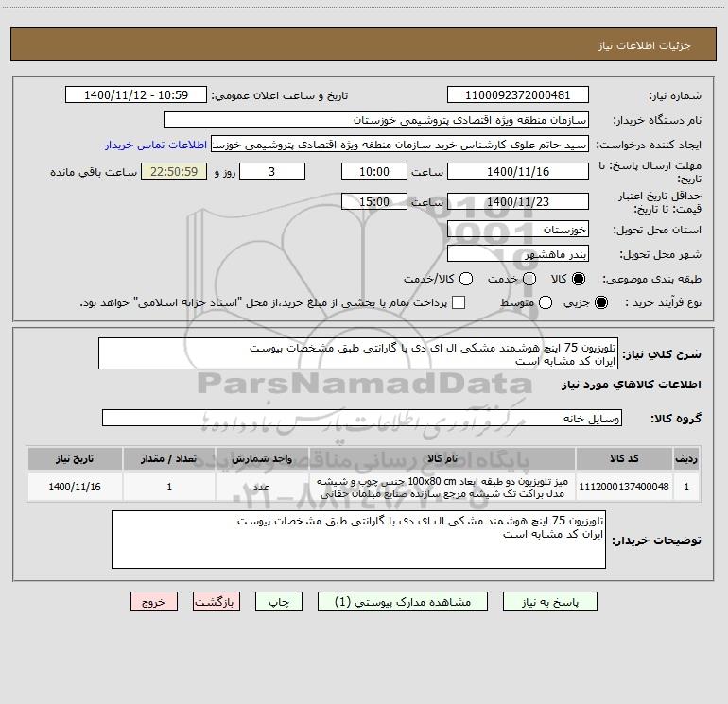
Task: Click the واحد شمارش column header
Action: [262, 458]
